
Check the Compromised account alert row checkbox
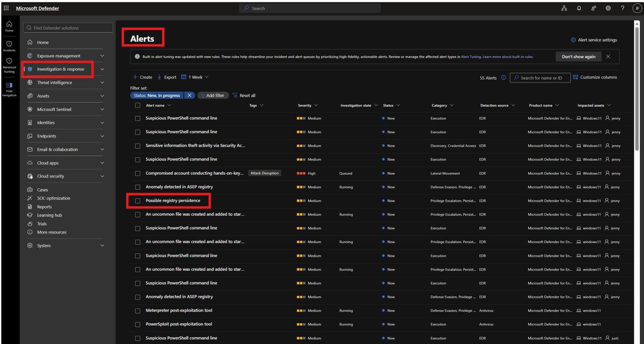138,173
